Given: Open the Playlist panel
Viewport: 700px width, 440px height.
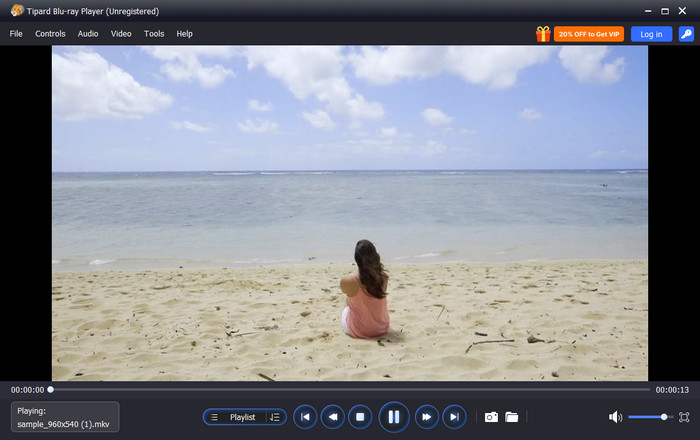Looking at the screenshot, I should pos(244,417).
